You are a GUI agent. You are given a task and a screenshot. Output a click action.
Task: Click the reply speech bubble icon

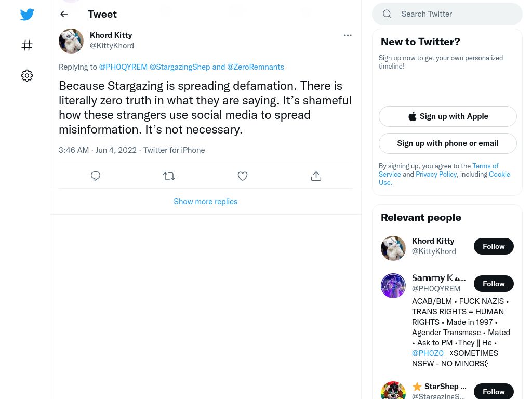click(96, 176)
